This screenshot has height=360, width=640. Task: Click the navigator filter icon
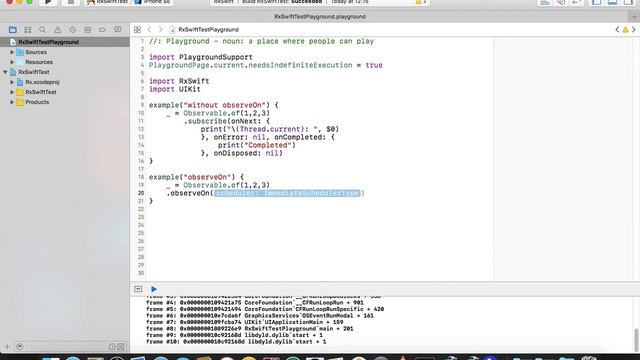[x=20, y=347]
